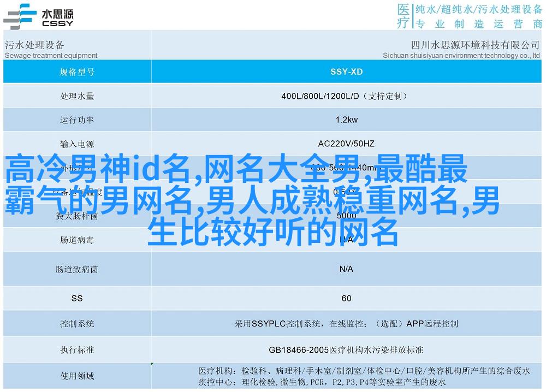Click the Sewage treatment equipment subtitle

point(51,55)
